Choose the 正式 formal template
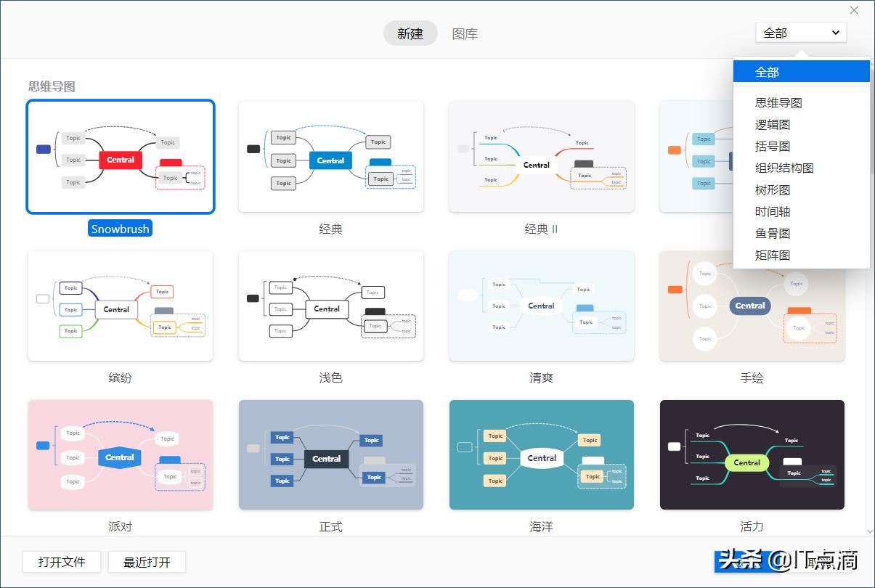This screenshot has height=588, width=875. pyautogui.click(x=330, y=454)
